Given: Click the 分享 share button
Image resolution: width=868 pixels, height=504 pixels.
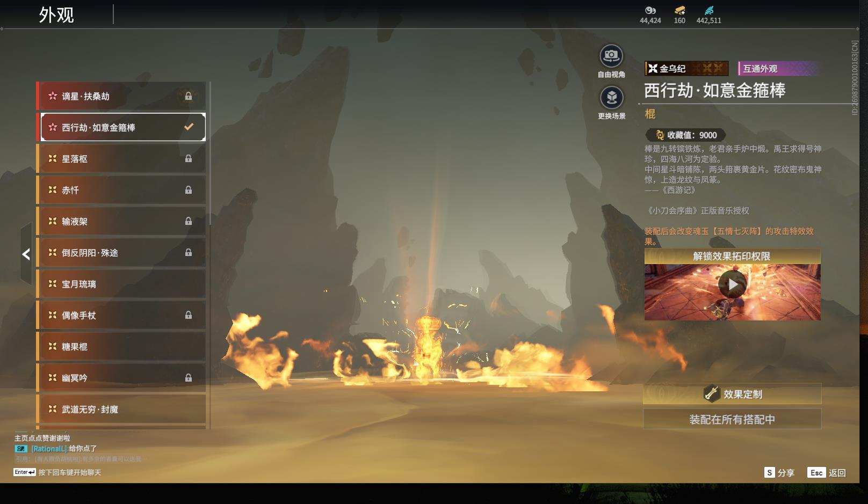Looking at the screenshot, I should 779,472.
